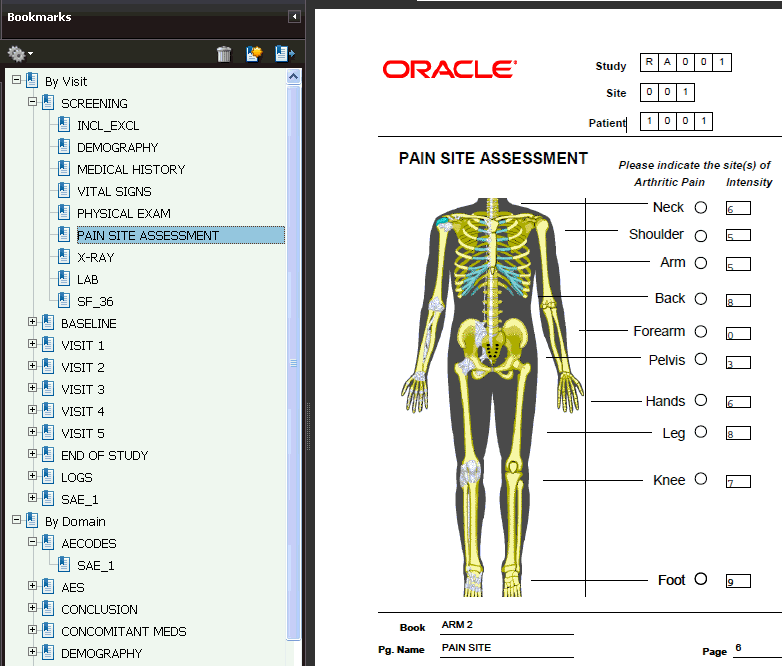Screen dimensions: 782x666
Task: Open SAE_1 bookmark under AECODES
Action: click(x=95, y=565)
